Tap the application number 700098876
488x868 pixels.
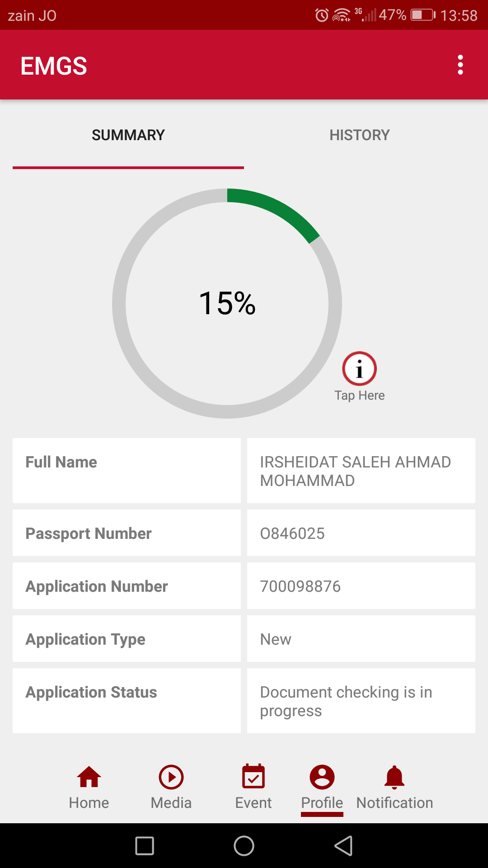[300, 586]
